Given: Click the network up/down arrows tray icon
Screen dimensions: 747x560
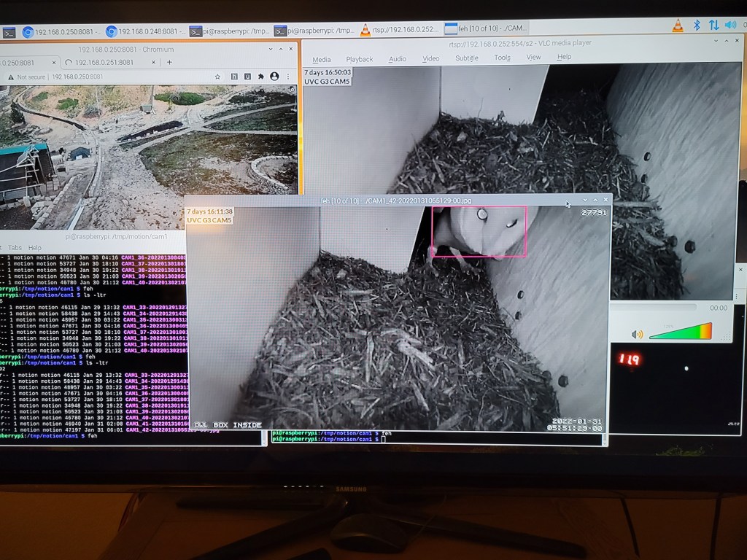Looking at the screenshot, I should point(714,26).
